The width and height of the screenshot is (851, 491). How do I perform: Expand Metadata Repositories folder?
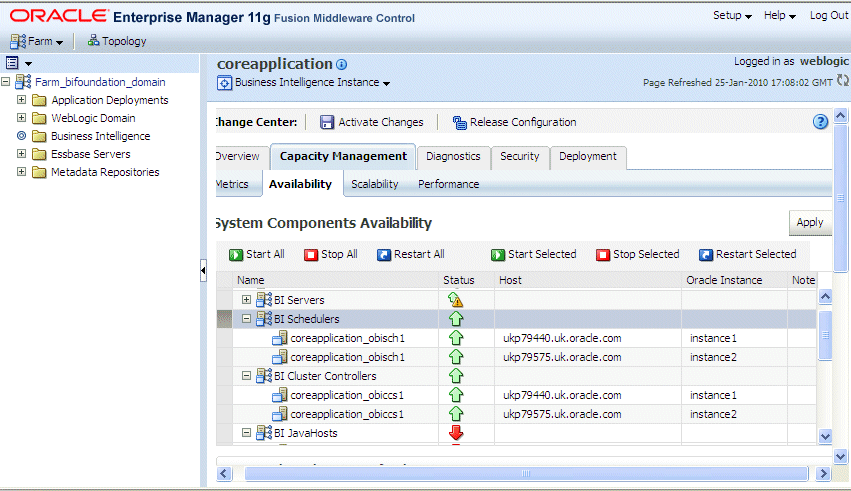coord(21,171)
